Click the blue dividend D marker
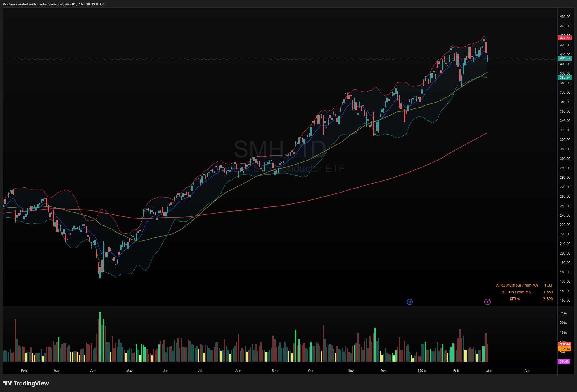Screen dimensions: 577x392 [x=410, y=302]
